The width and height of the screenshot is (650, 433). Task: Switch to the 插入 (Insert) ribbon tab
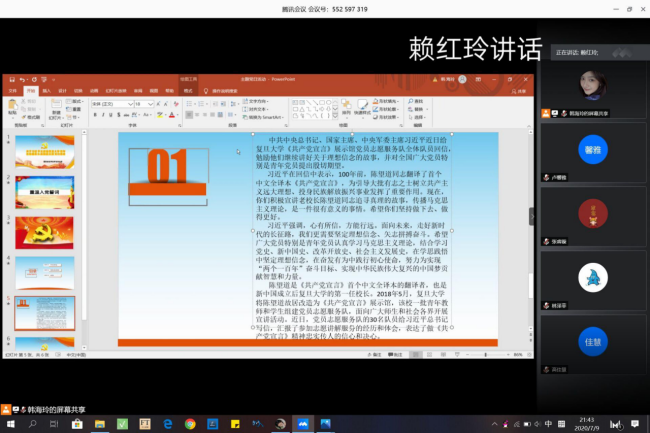[x=47, y=90]
